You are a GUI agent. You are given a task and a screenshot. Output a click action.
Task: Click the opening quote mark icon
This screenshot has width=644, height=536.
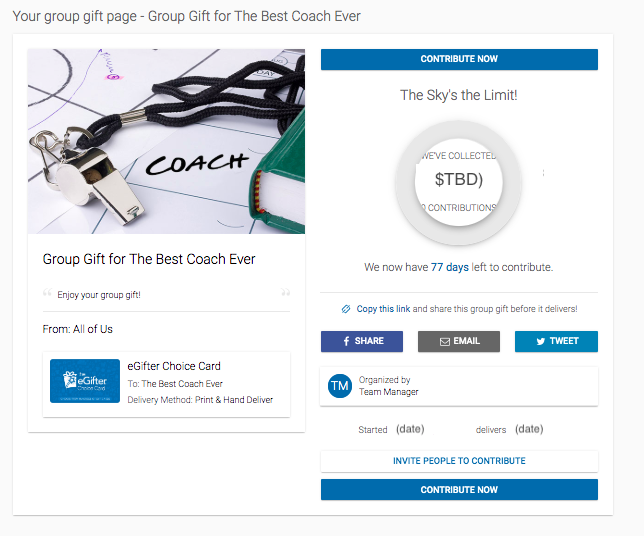click(47, 292)
